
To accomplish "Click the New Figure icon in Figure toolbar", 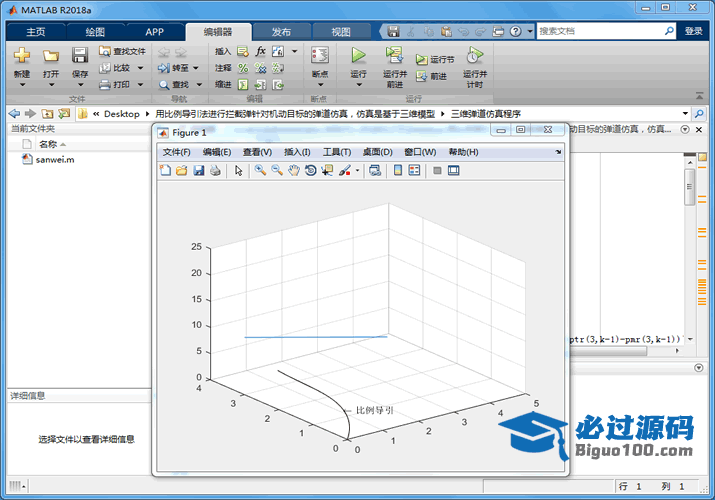I will 165,170.
